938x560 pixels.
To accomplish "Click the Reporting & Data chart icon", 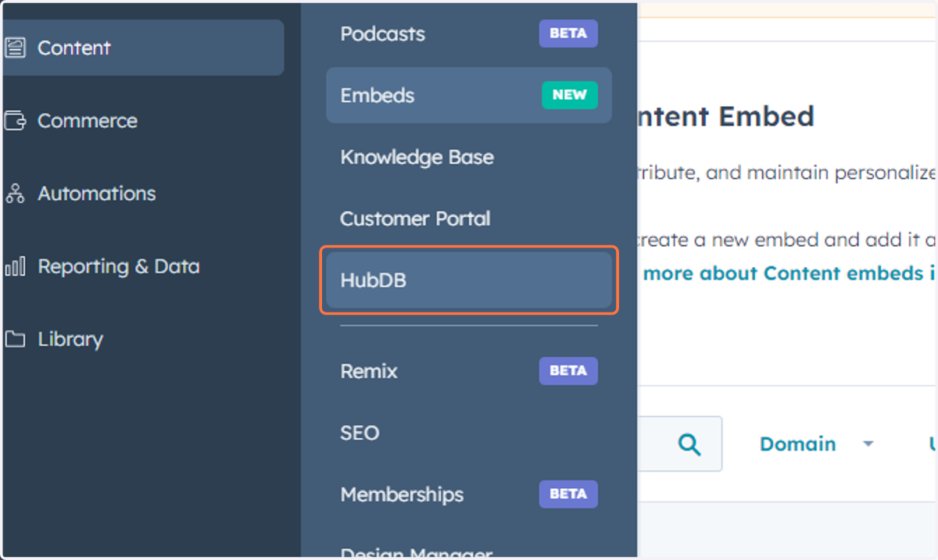I will click(15, 266).
